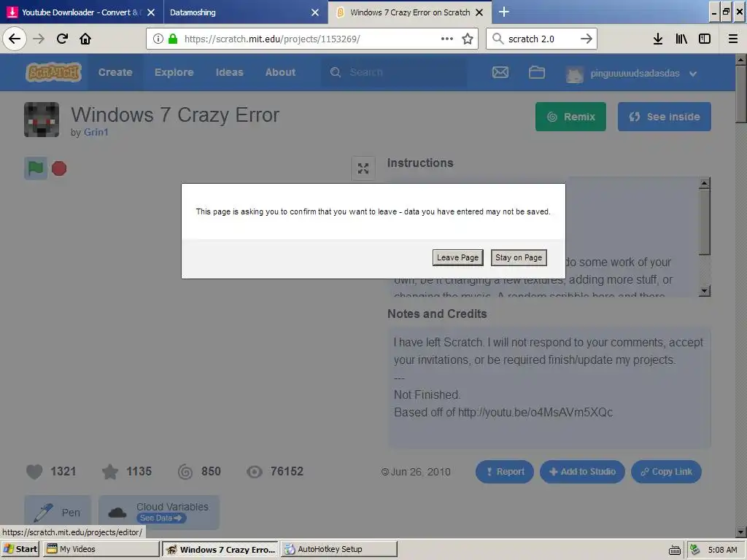Open My Videos from the taskbar
The height and width of the screenshot is (560, 747).
pyautogui.click(x=101, y=549)
